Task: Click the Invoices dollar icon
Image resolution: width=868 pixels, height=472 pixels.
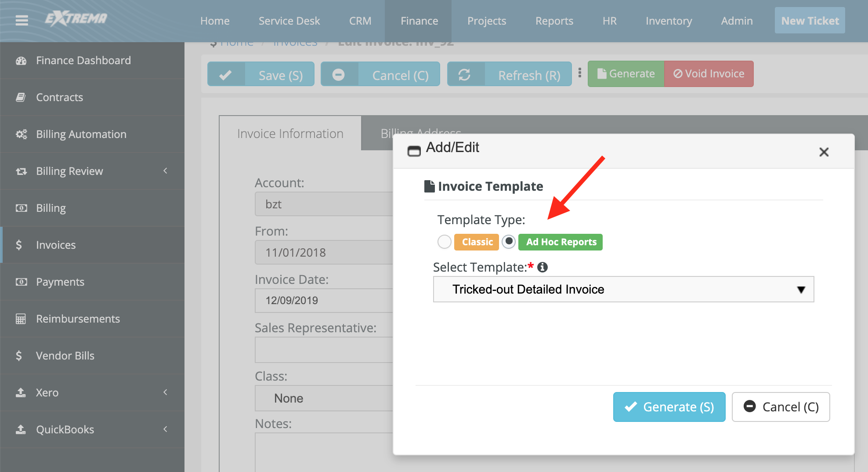Action: click(19, 245)
